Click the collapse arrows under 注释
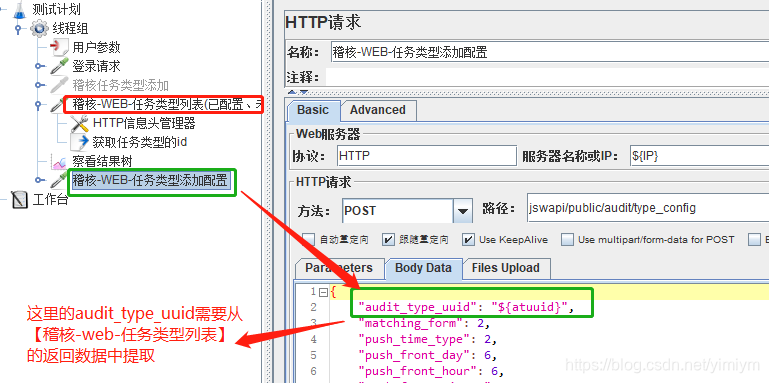The height and width of the screenshot is (383, 769). [x=298, y=92]
